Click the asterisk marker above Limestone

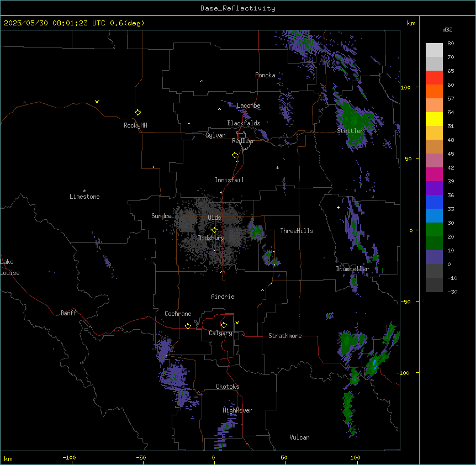pyautogui.click(x=84, y=191)
